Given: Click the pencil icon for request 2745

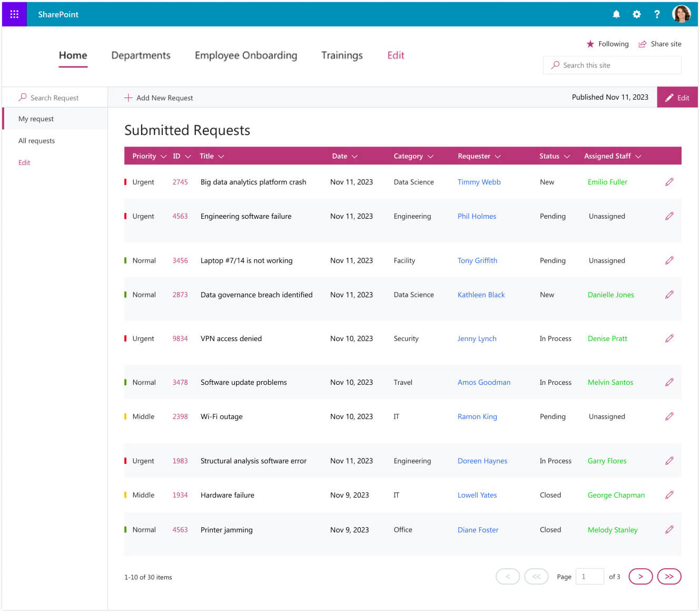Looking at the screenshot, I should (669, 182).
